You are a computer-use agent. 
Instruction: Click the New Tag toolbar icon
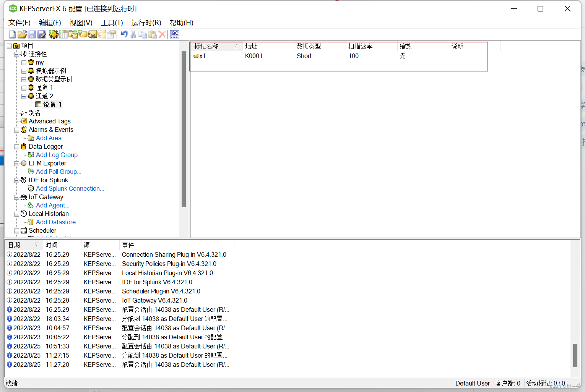click(82, 34)
